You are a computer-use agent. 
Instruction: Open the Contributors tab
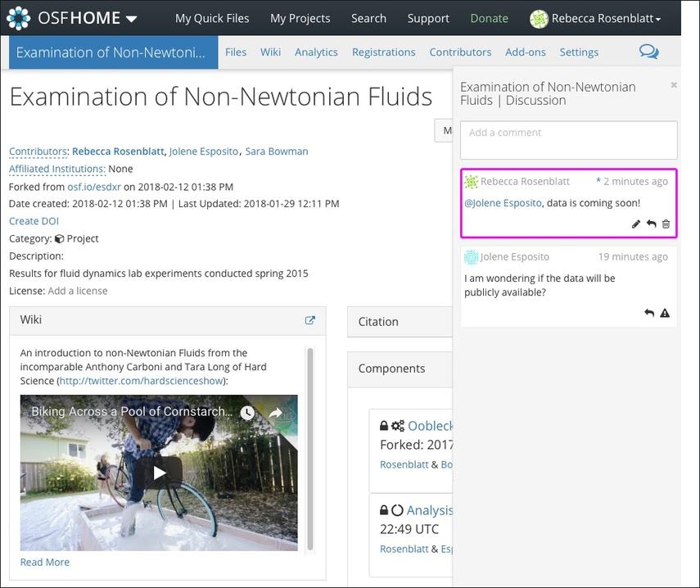click(460, 52)
